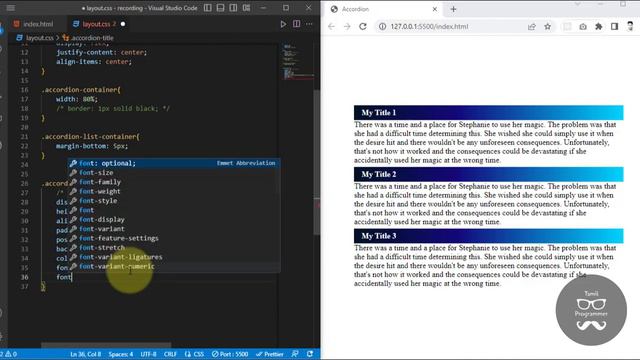Click My Title 3 accordion header
The image size is (640, 360).
pos(489,236)
